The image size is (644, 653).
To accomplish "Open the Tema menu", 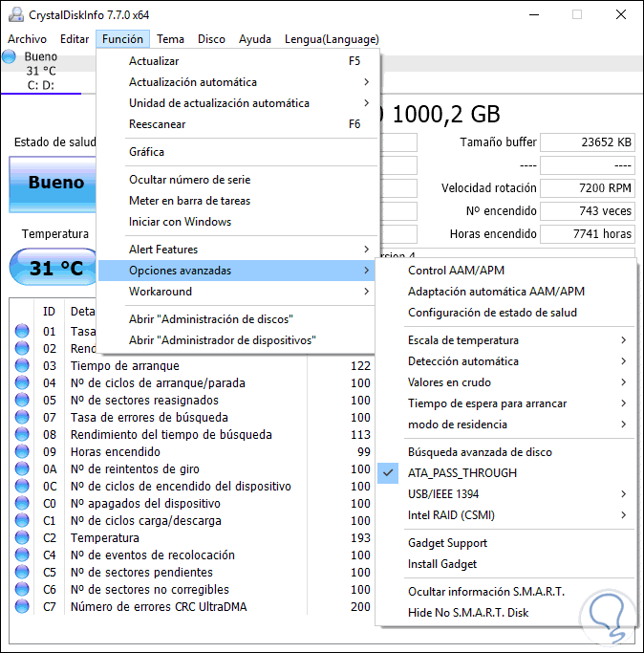I will point(170,39).
